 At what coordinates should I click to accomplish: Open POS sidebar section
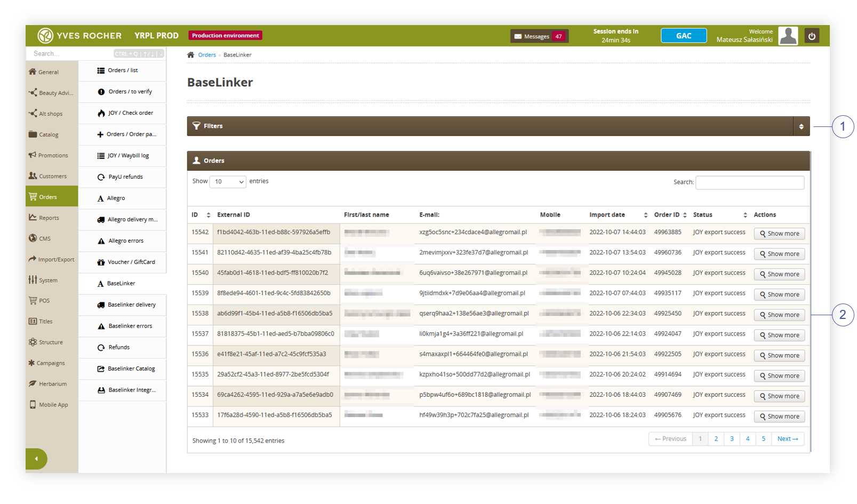pos(52,300)
